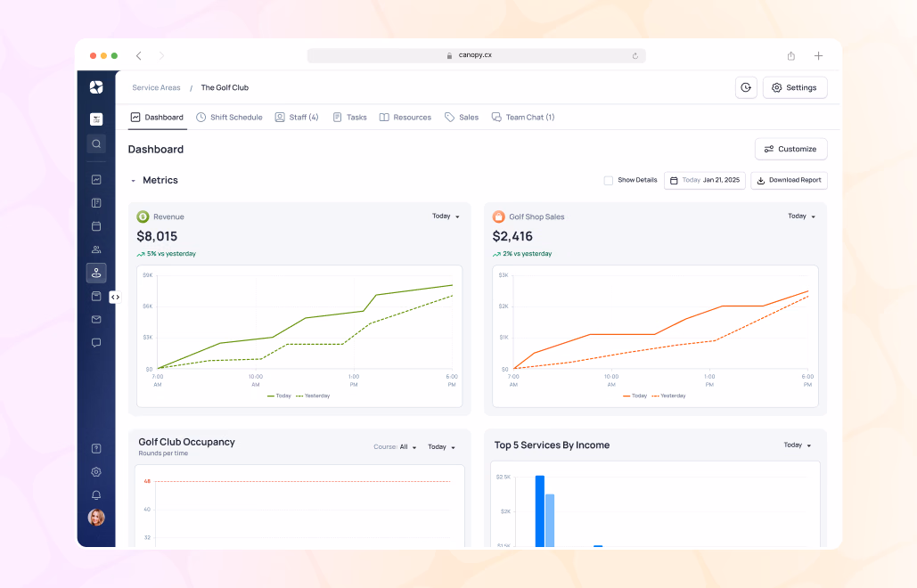917x588 pixels.
Task: Open the Golf Club Occupancy Today dropdown
Action: coord(441,447)
